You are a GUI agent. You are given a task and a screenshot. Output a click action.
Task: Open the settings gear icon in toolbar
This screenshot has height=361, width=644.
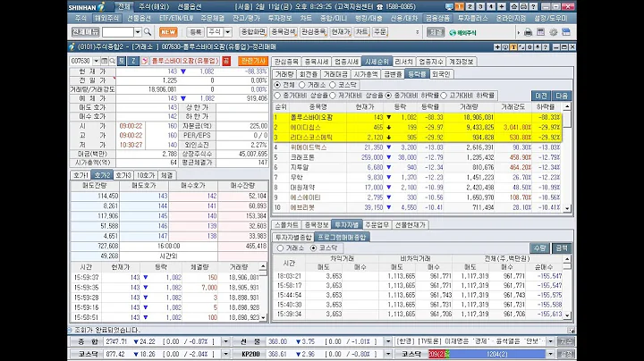pos(554,32)
